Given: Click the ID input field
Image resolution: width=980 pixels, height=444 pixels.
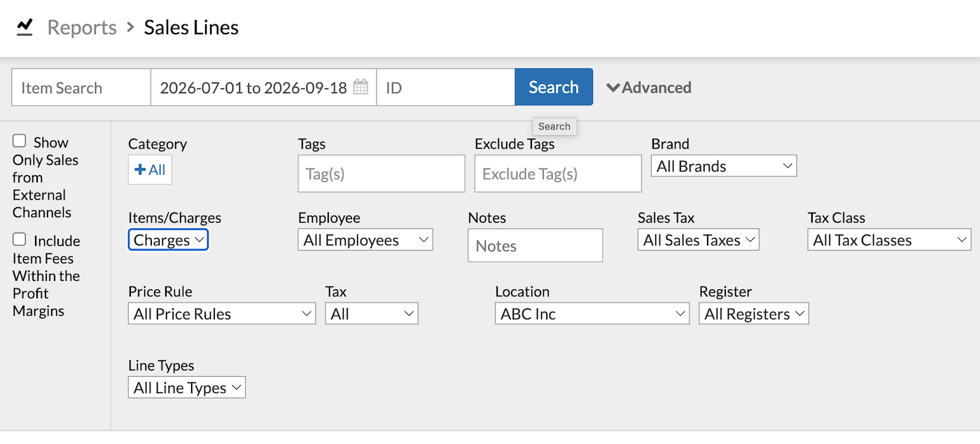Looking at the screenshot, I should [446, 88].
